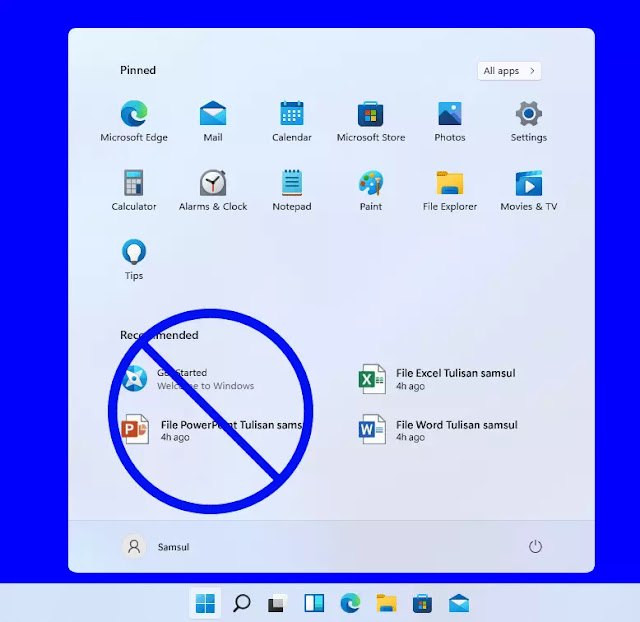
Task: Open Get Started recommended item
Action: [x=188, y=379]
